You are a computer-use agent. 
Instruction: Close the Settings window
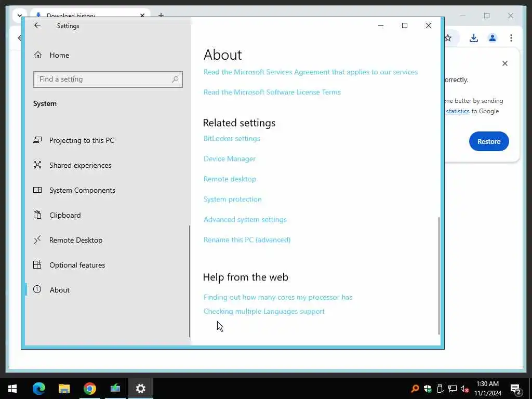coord(429,25)
